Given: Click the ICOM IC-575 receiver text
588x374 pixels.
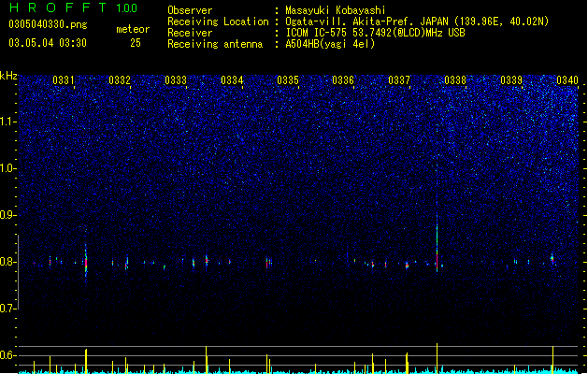Looking at the screenshot, I should [375, 33].
